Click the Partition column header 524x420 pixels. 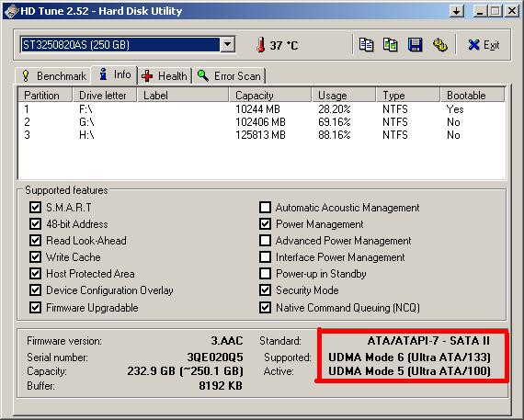coord(45,96)
